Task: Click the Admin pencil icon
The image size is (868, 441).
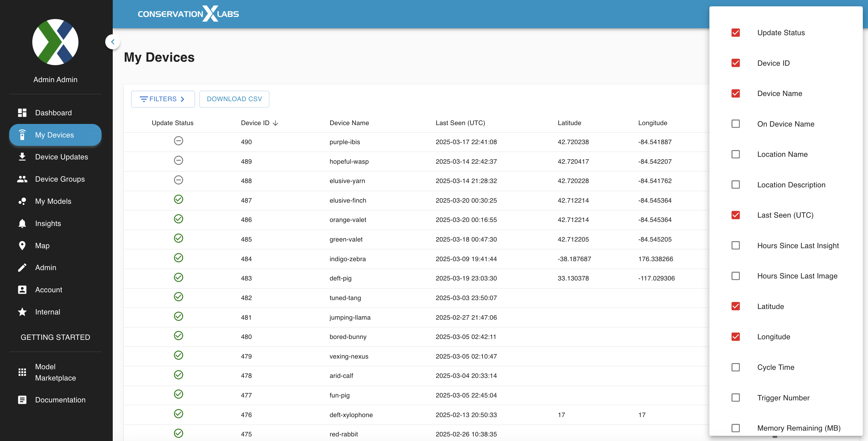Action: click(x=22, y=267)
